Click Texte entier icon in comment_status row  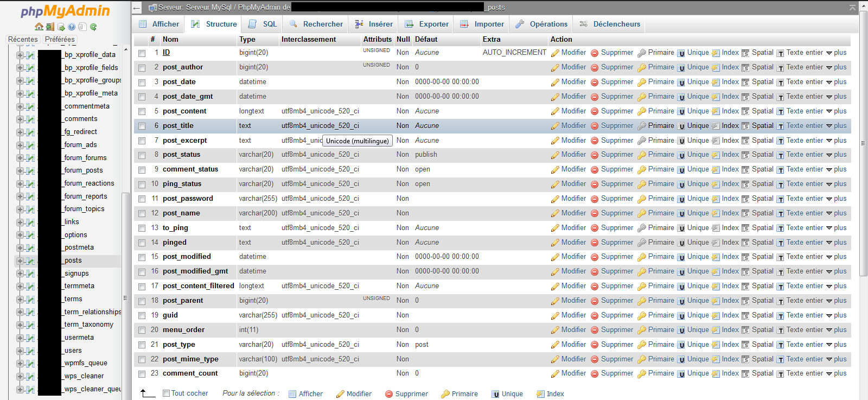pos(780,170)
